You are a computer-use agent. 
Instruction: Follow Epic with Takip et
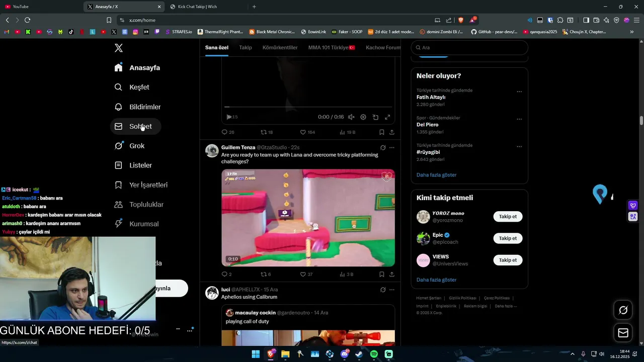(x=508, y=238)
